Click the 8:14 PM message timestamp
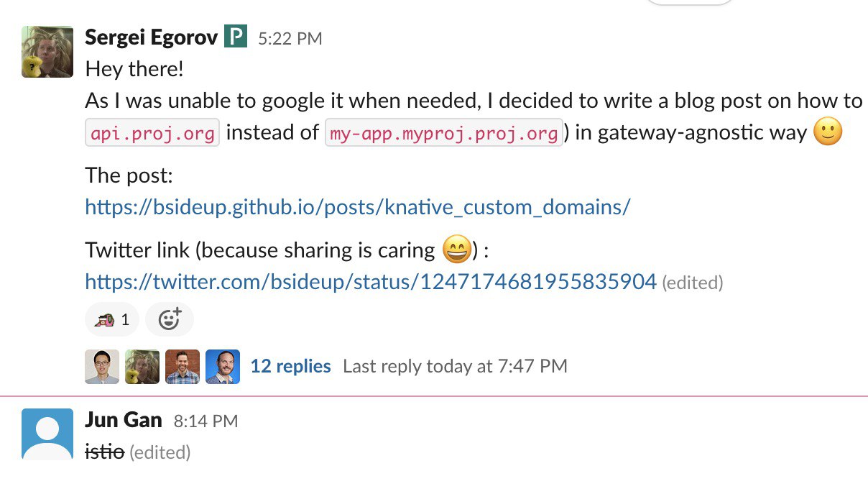868x489 pixels. point(206,421)
